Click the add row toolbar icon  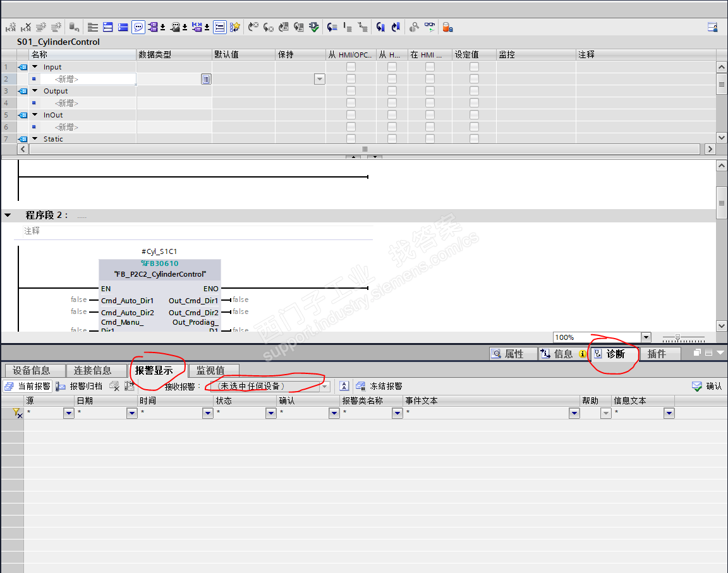56,27
